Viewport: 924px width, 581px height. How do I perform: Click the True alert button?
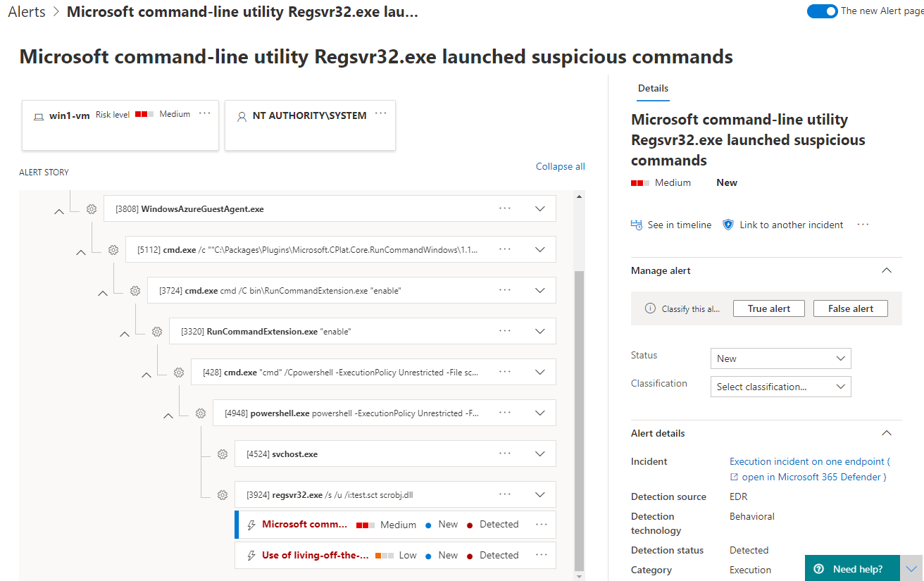point(768,308)
